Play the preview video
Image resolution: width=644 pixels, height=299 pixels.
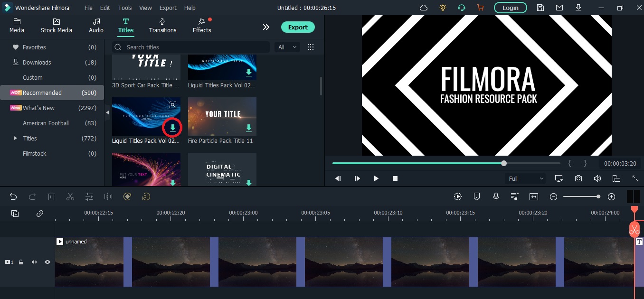(x=376, y=178)
